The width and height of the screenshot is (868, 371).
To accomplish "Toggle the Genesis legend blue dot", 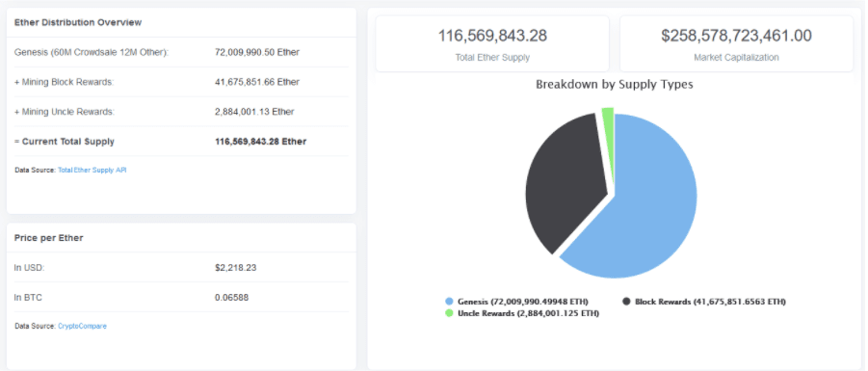I will (x=449, y=302).
